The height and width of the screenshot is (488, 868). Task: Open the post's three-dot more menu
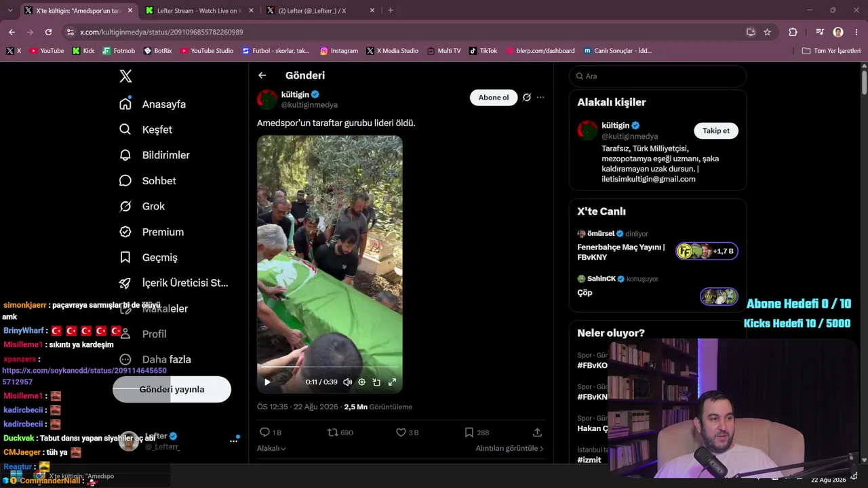point(540,98)
